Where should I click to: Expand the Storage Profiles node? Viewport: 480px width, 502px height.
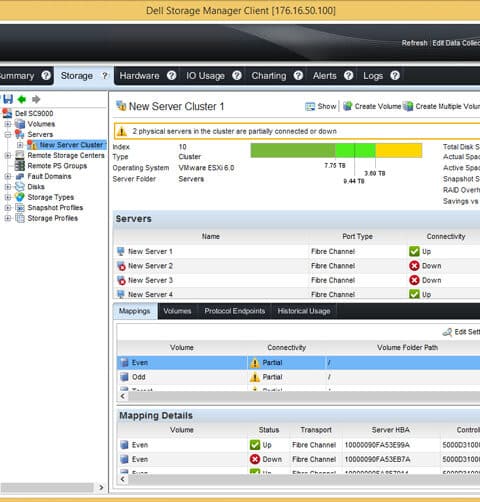point(8,218)
